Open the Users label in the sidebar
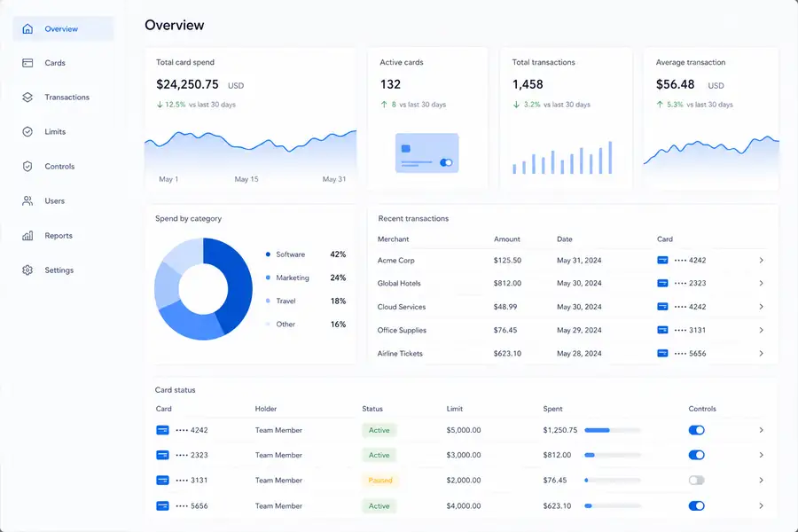 (x=54, y=200)
